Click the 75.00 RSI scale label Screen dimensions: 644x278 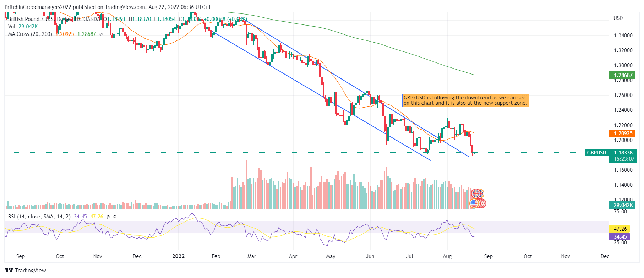(x=620, y=212)
